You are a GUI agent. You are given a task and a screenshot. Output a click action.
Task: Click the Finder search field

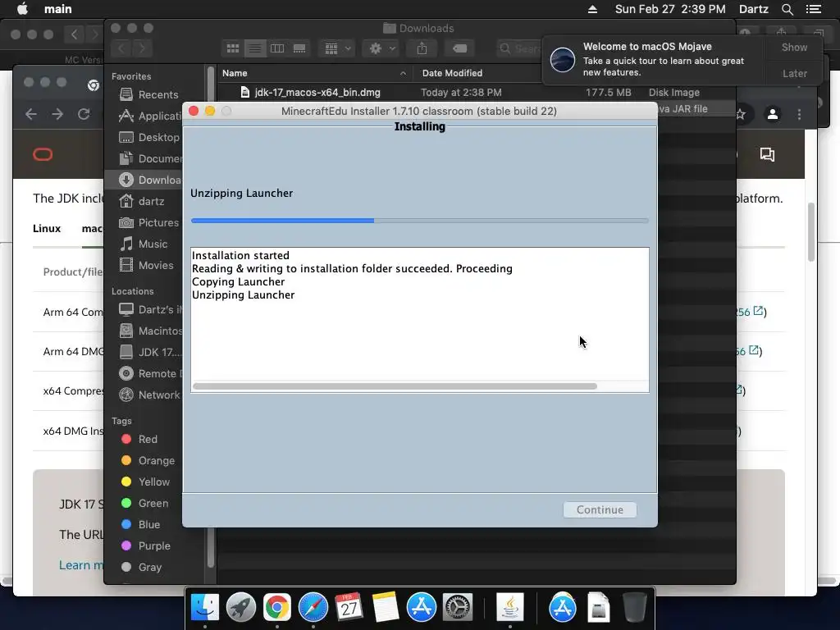coord(519,48)
